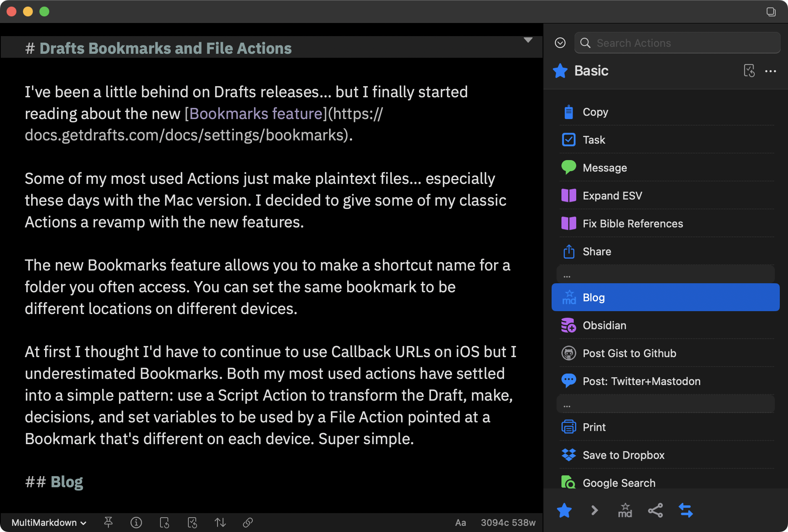Viewport: 788px width, 532px height.
Task: Open the Aa editor appearance settings
Action: point(460,523)
